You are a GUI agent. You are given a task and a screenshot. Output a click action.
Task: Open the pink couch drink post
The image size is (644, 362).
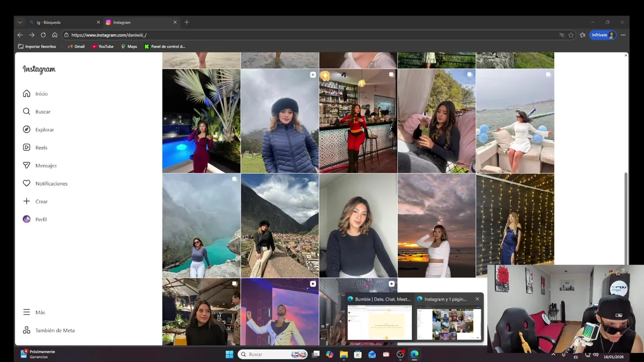[437, 121]
